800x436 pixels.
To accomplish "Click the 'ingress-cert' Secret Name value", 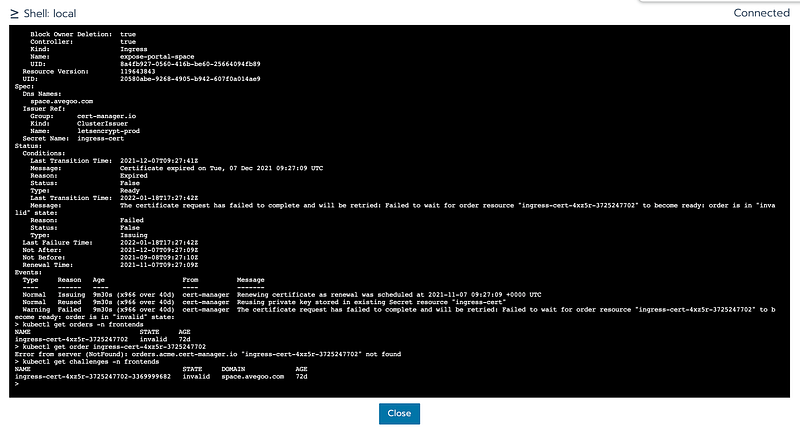I will coord(101,138).
